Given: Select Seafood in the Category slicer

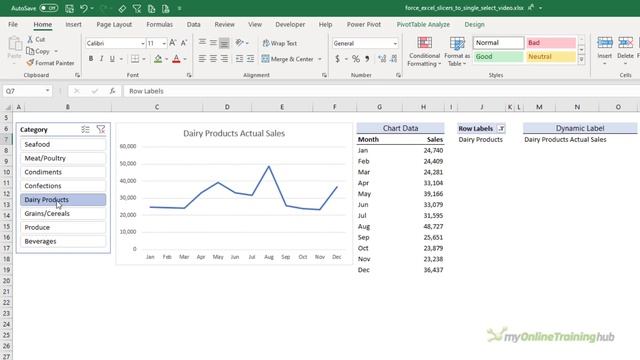Looking at the screenshot, I should click(x=63, y=144).
